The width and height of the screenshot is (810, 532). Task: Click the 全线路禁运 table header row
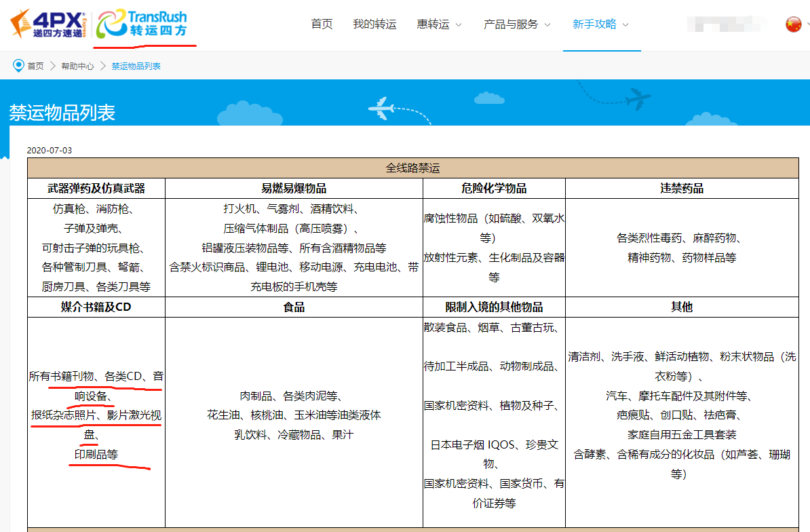coord(412,168)
